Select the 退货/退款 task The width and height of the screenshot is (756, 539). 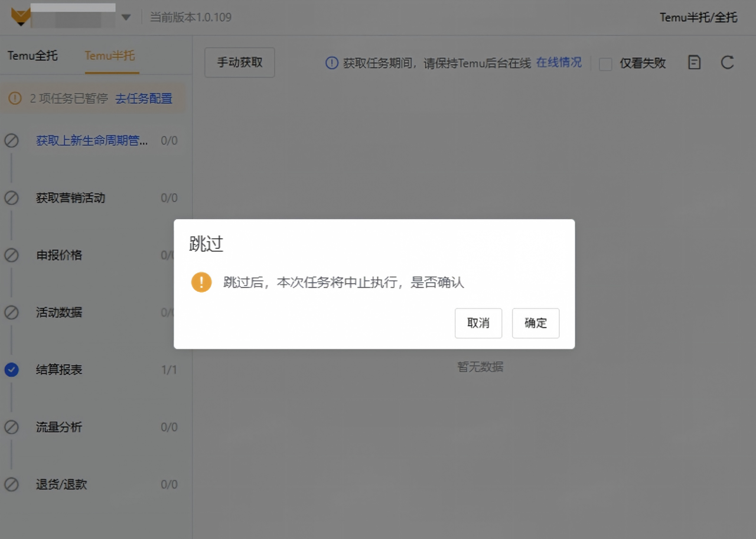click(x=61, y=485)
